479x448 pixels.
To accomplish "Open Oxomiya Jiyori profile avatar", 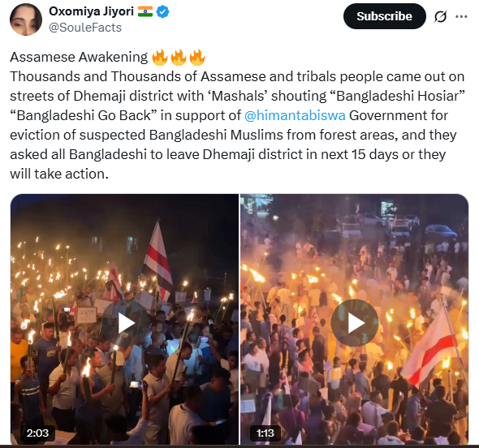I will pyautogui.click(x=26, y=19).
